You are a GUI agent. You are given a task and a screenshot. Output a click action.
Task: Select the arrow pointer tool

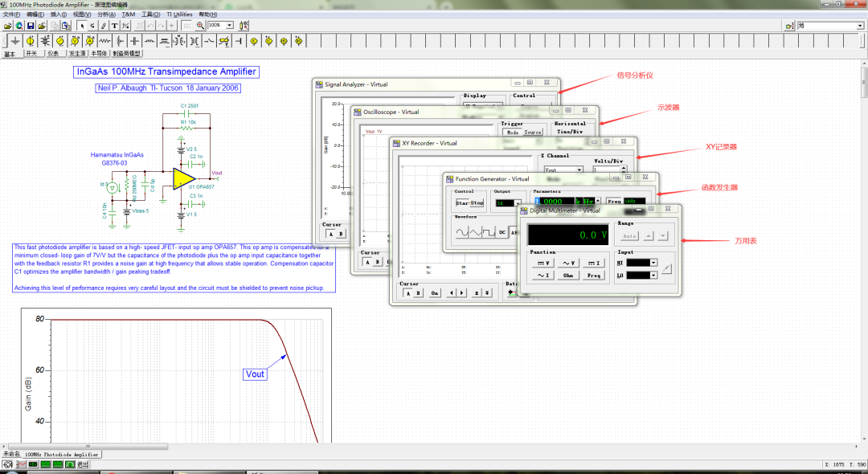[x=82, y=26]
